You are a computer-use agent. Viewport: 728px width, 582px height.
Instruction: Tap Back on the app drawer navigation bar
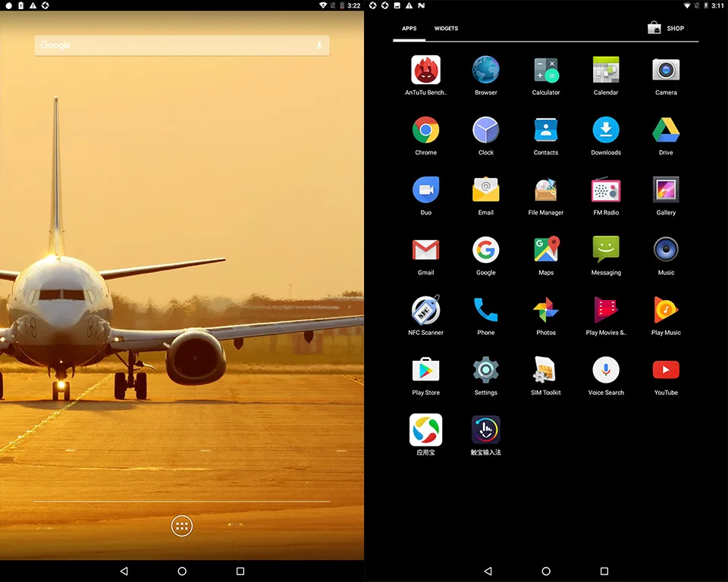pyautogui.click(x=488, y=571)
